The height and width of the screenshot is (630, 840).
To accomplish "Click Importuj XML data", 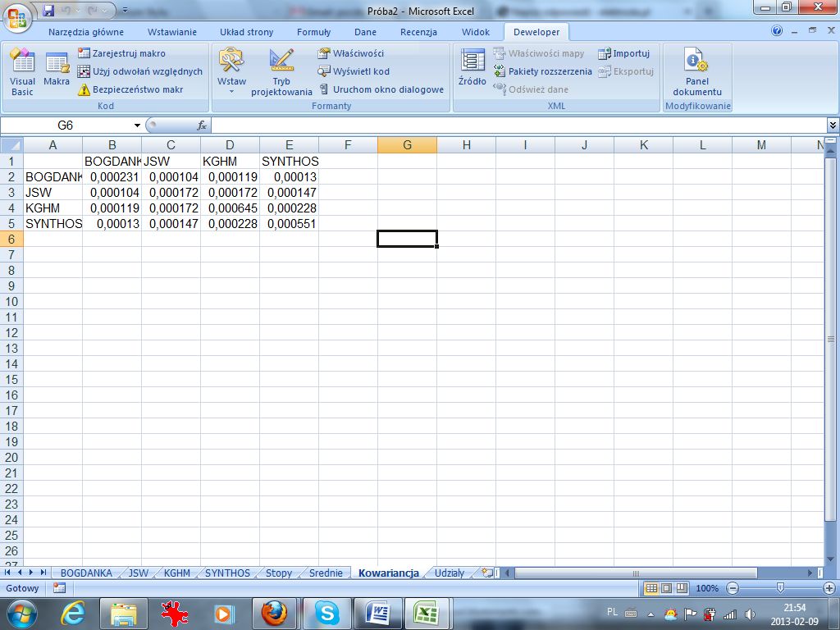I will [x=624, y=53].
